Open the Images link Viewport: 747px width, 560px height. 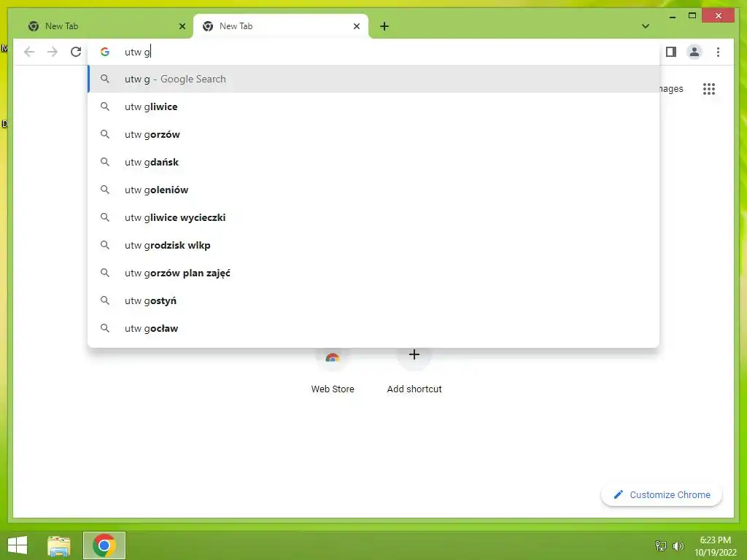coord(672,89)
